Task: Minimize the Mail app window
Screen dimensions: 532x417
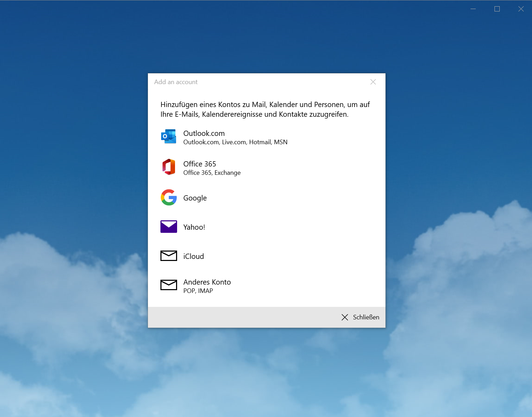Action: [x=473, y=9]
